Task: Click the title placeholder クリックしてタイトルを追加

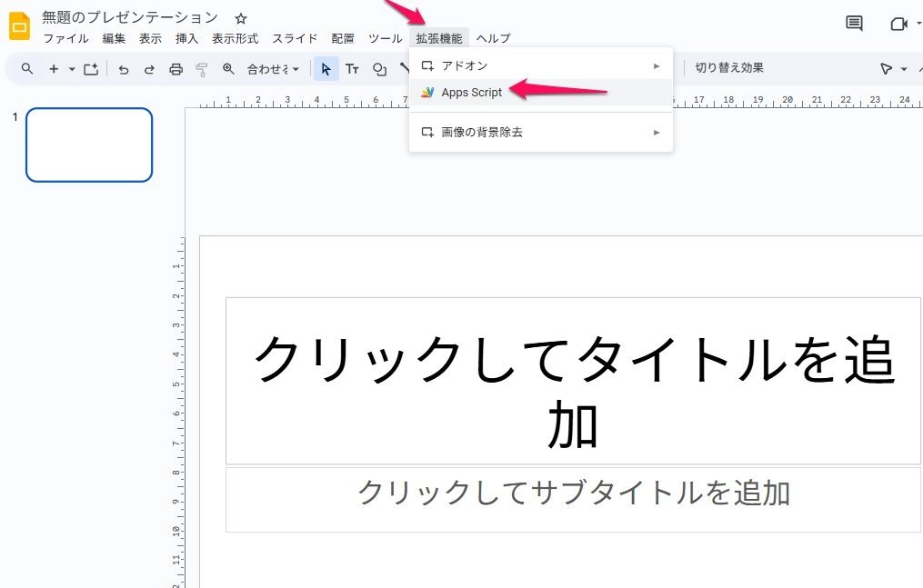Action: 573,381
